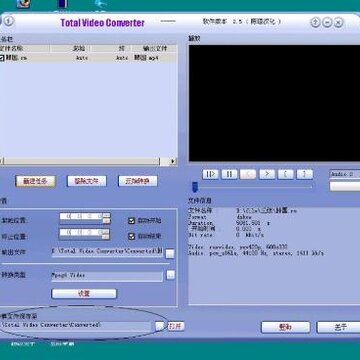Click the preview seek slider thumb
The height and width of the screenshot is (360, 360).
point(195,187)
